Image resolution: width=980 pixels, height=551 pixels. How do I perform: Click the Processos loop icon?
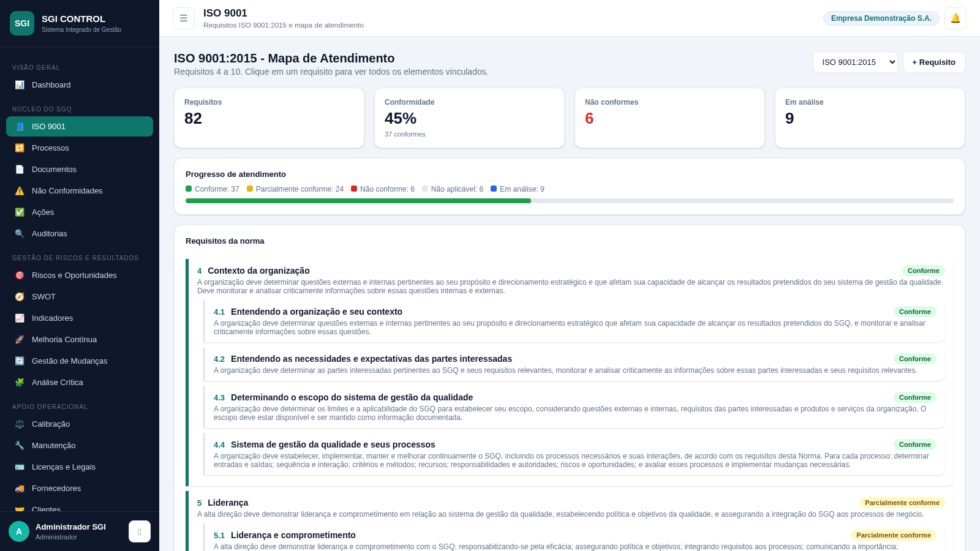(x=20, y=148)
